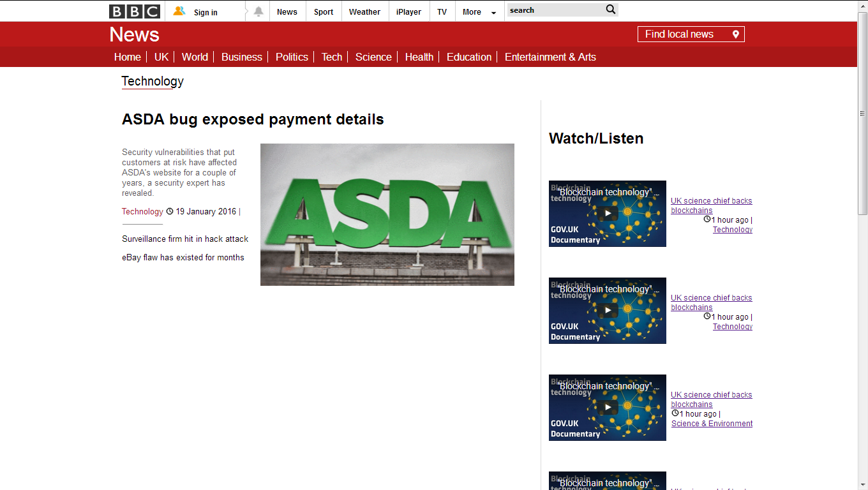Open the eBay flaw has existed for months link
This screenshot has height=490, width=868.
[183, 257]
